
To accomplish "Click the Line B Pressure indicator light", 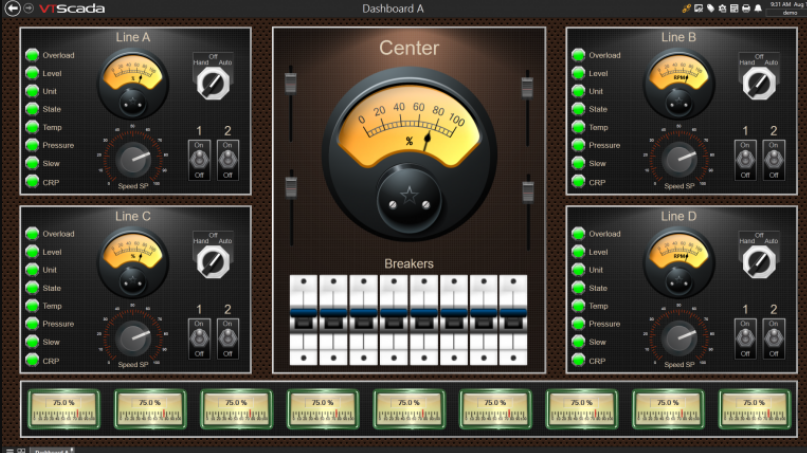I will pyautogui.click(x=578, y=145).
